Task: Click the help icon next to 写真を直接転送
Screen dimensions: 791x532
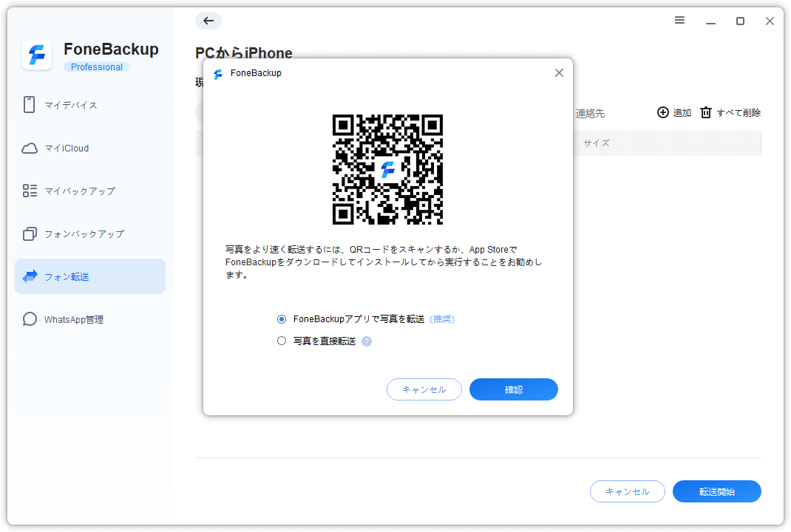Action: pyautogui.click(x=367, y=341)
